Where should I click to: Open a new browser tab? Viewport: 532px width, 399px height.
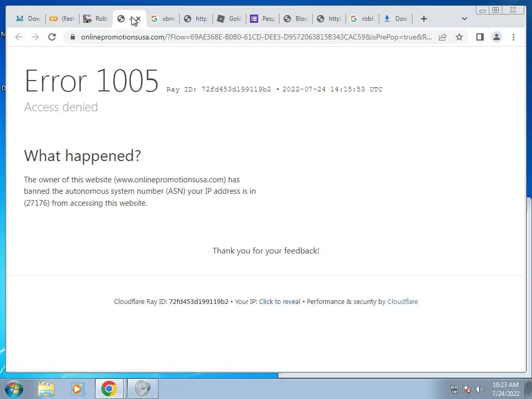coord(424,19)
